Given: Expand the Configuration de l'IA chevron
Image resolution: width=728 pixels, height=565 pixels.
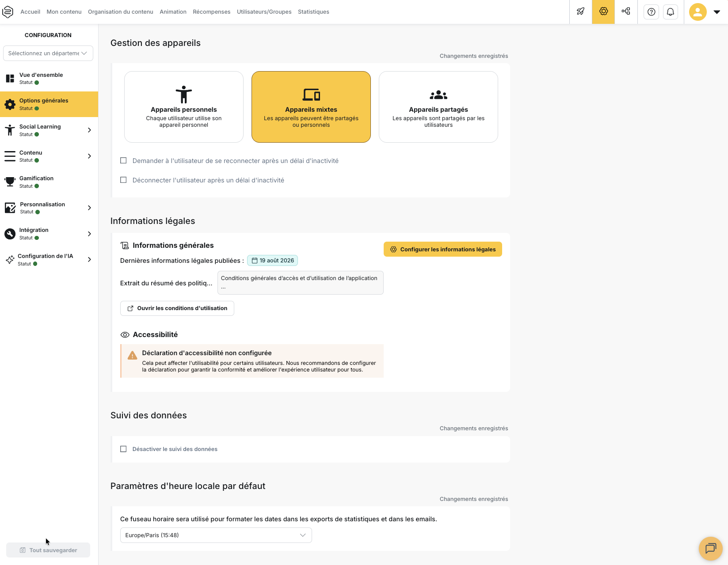Looking at the screenshot, I should click(x=89, y=260).
